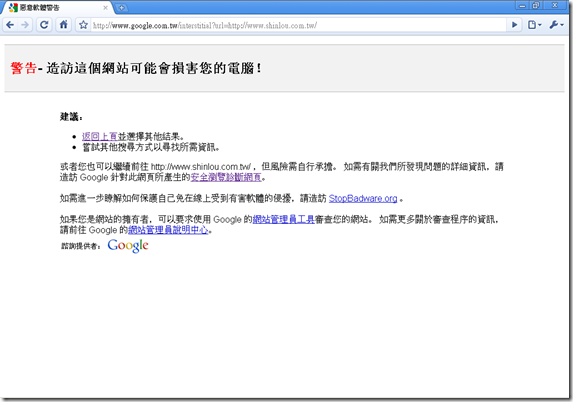
Task: Click the browser Back arrow button
Action: click(x=10, y=25)
